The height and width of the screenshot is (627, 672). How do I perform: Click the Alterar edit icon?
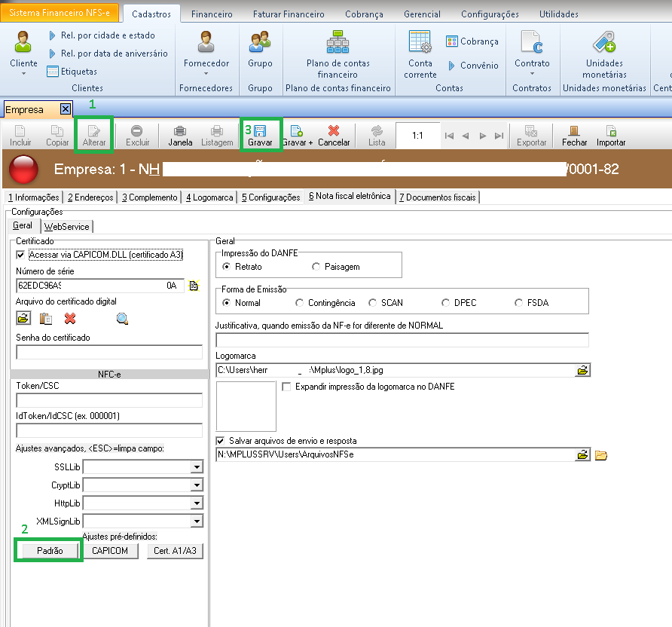[x=94, y=131]
